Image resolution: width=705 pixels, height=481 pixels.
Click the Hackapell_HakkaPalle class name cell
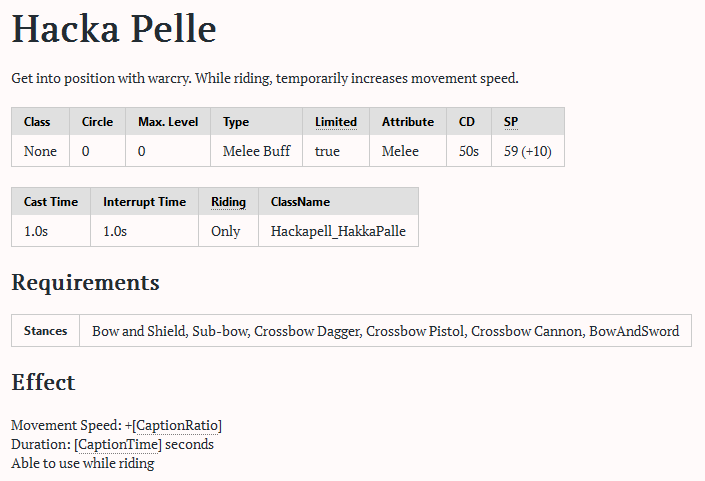point(337,231)
